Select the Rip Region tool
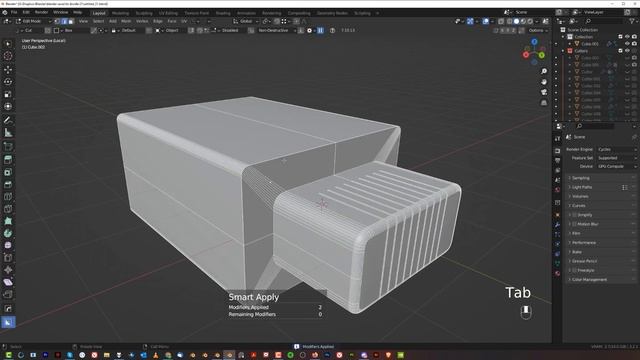Viewport: 640px width, 360px height. click(x=8, y=294)
